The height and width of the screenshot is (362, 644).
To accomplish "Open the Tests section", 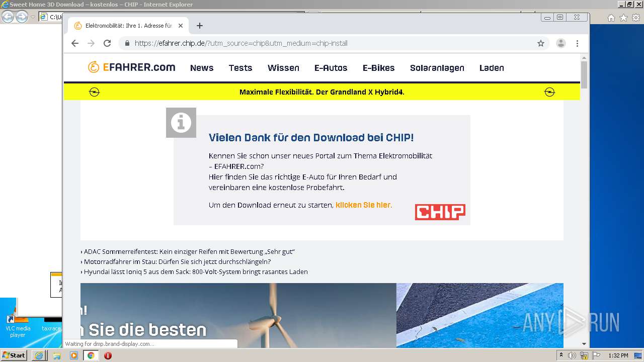I will tap(240, 68).
